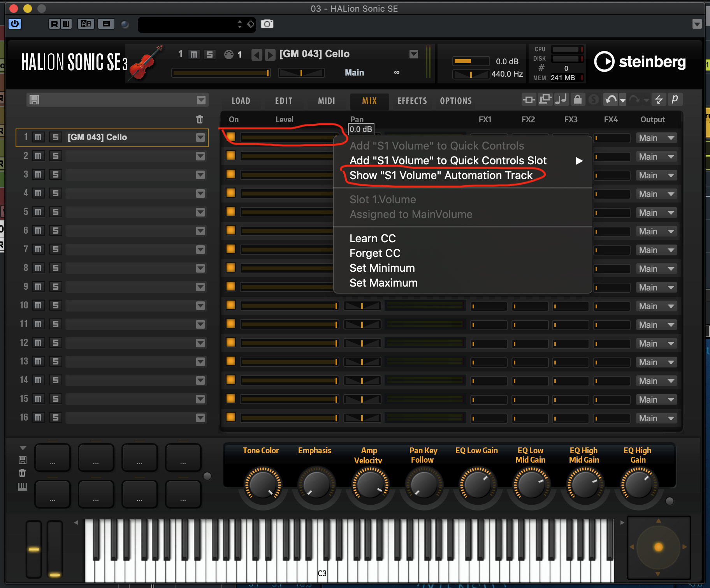
Task: Click the trash icon beside trigger pads
Action: click(x=23, y=473)
